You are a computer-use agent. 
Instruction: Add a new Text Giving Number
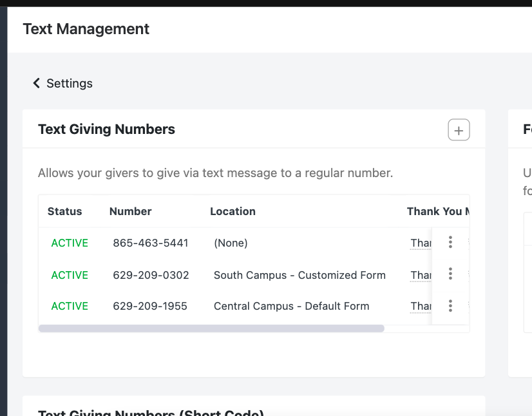click(459, 130)
